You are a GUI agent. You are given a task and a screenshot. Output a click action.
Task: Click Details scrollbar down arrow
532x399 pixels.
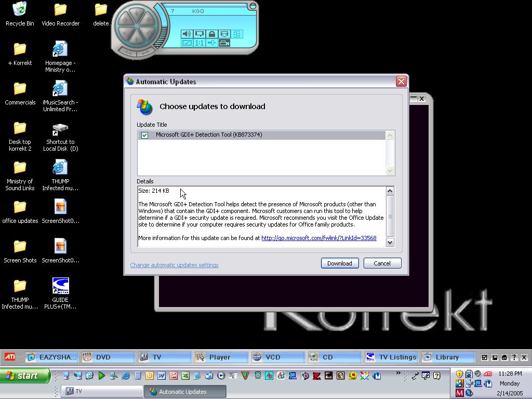[x=390, y=242]
